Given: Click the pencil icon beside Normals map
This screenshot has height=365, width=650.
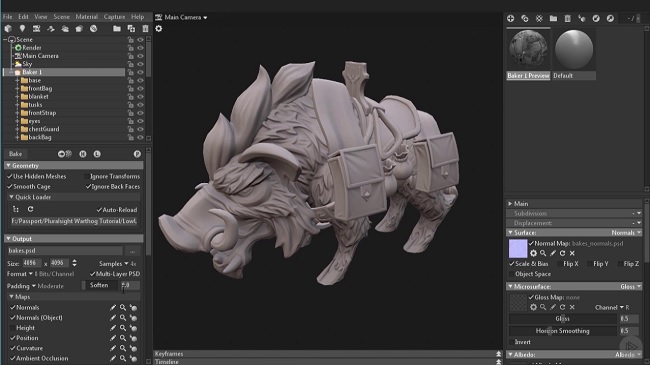Looking at the screenshot, I should click(113, 307).
